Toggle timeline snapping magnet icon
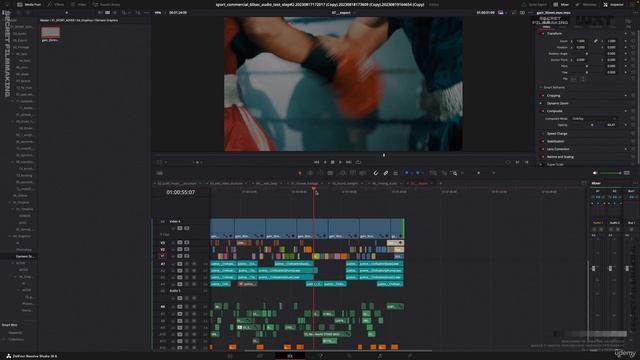640x360 pixels. [376, 173]
